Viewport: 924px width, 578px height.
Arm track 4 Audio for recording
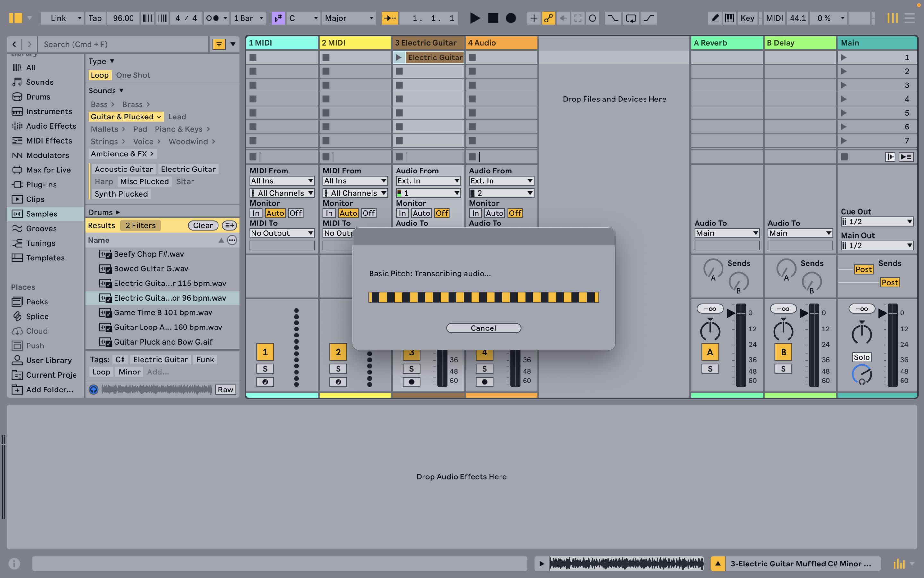click(x=484, y=381)
